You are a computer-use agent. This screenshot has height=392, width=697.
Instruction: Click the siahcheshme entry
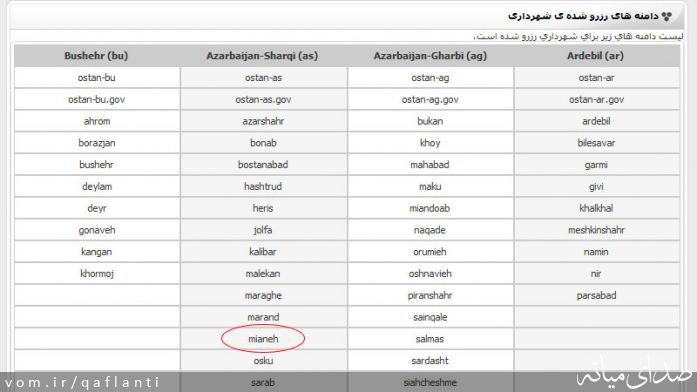(430, 382)
